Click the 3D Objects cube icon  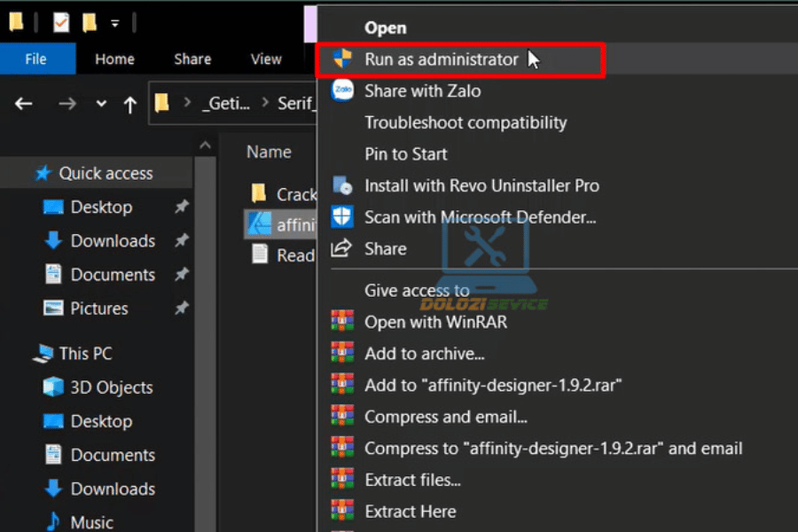(54, 387)
